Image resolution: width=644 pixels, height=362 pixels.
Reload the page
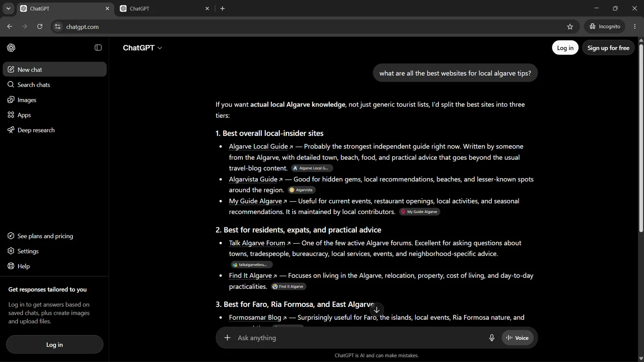pos(40,27)
